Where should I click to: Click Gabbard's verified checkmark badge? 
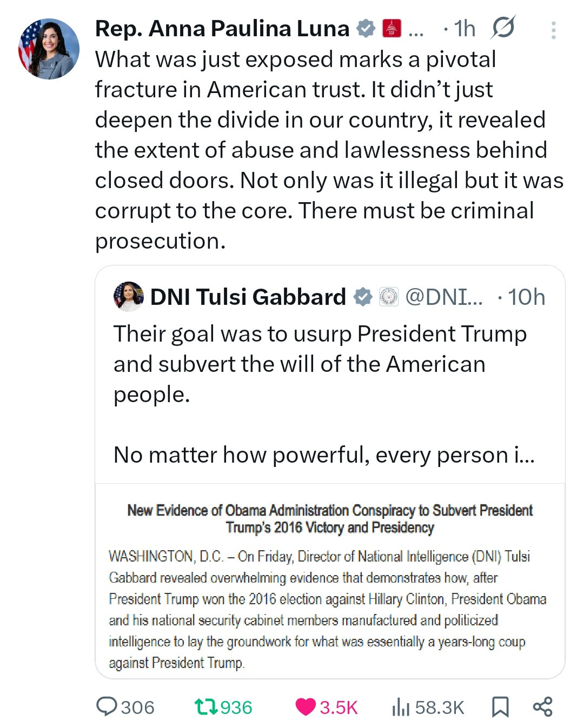363,297
